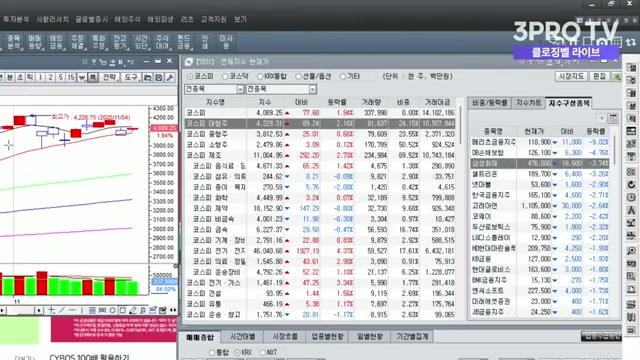Select 삼성화재 in constituents list

(540, 163)
